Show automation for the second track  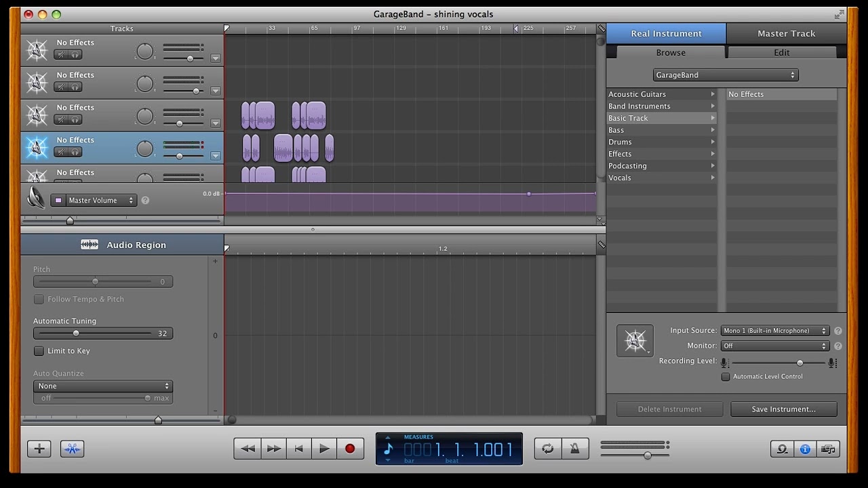pyautogui.click(x=216, y=91)
